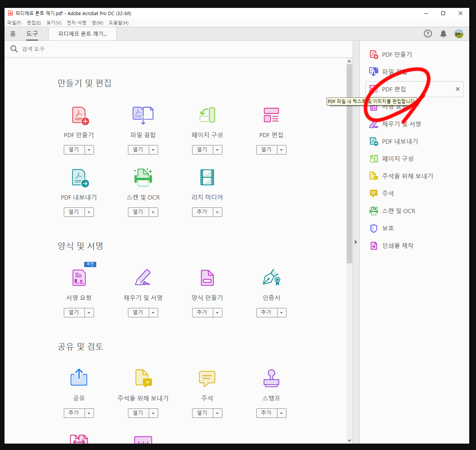Select the 채우기 및 서명 pen icon in grid
The width and height of the screenshot is (476, 450).
(143, 277)
